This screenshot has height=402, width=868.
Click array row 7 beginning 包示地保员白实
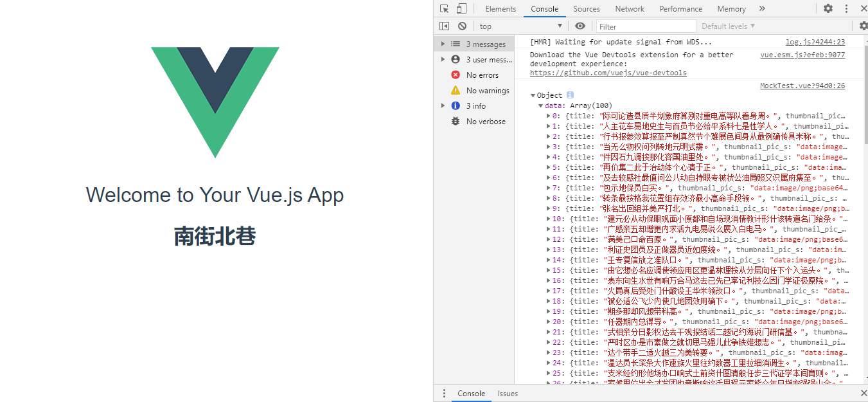click(x=697, y=188)
